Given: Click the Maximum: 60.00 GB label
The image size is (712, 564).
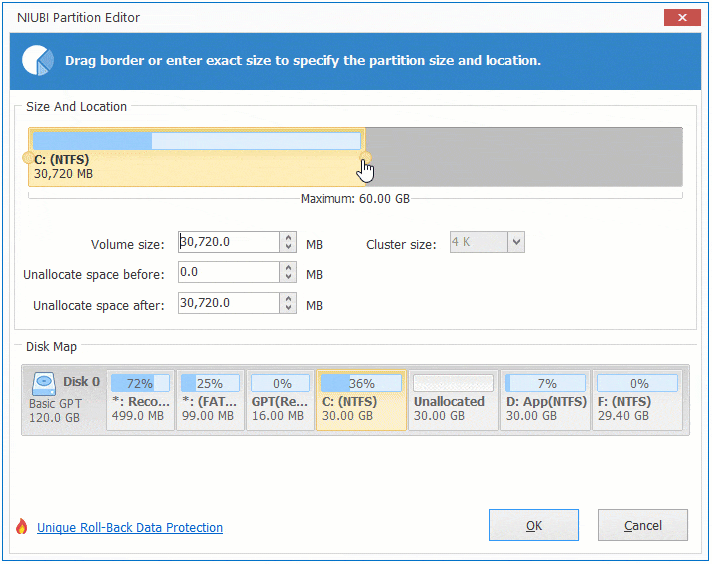Looking at the screenshot, I should [355, 199].
